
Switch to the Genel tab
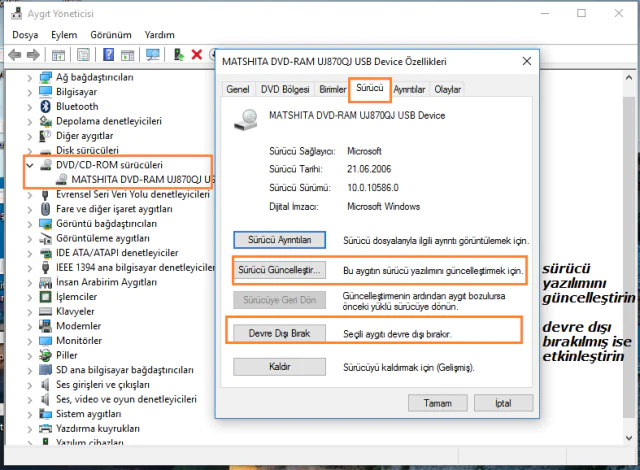238,89
